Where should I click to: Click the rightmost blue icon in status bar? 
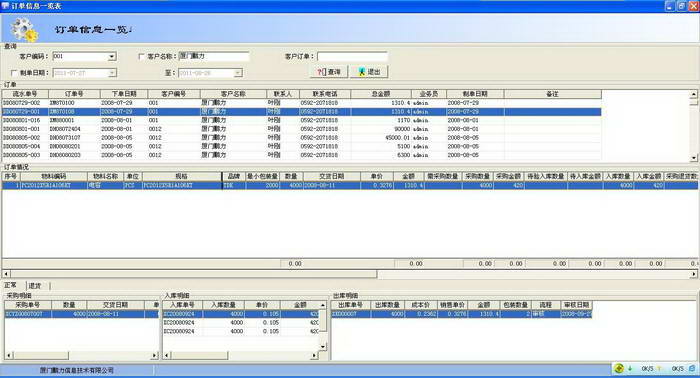coord(692,368)
